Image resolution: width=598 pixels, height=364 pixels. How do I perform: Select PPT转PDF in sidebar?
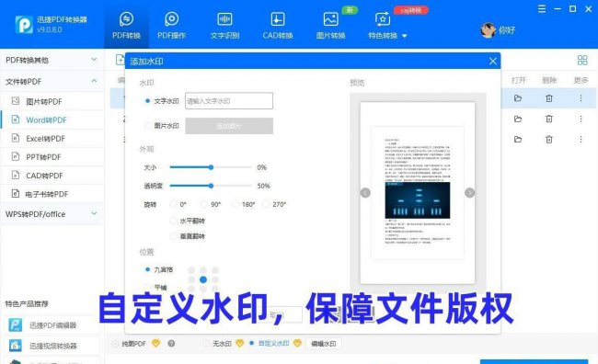click(52, 156)
